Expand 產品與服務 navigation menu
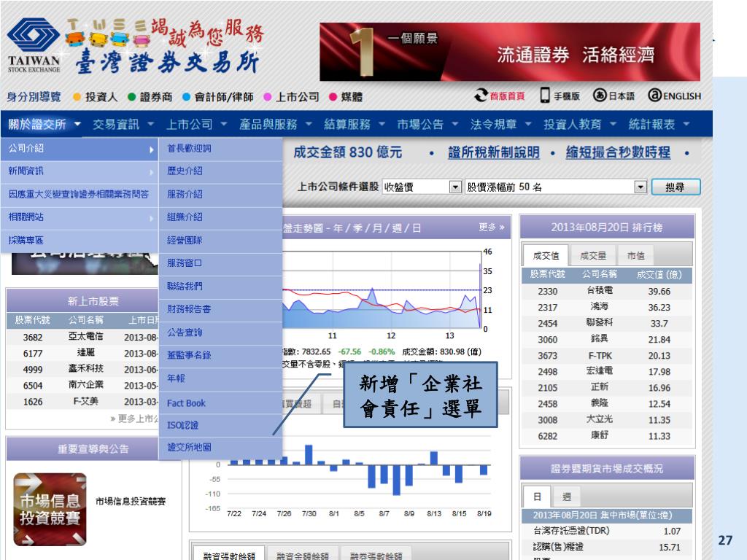The image size is (747, 560). point(275,124)
